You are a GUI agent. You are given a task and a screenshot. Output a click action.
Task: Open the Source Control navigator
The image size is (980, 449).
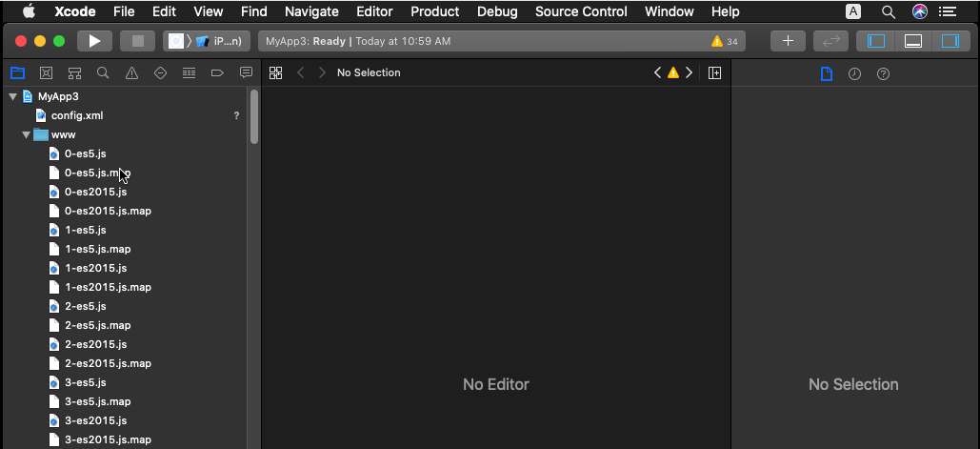(x=47, y=73)
